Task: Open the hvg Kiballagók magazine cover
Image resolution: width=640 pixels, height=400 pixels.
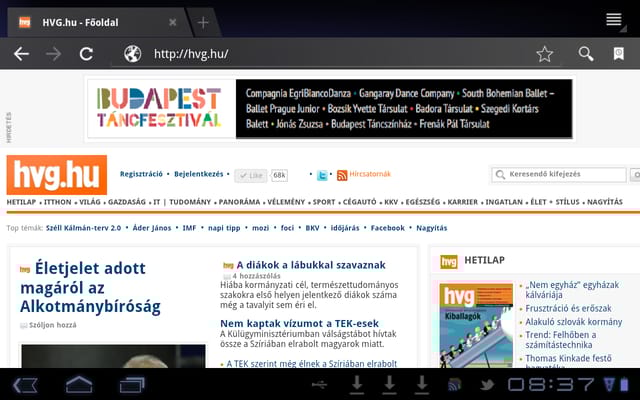Action: coord(476,326)
